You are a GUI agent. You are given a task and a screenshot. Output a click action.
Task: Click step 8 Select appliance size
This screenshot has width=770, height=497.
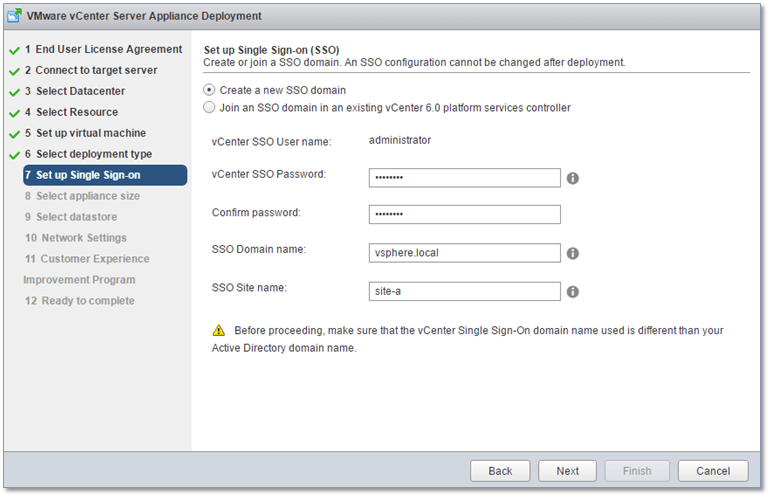(82, 196)
